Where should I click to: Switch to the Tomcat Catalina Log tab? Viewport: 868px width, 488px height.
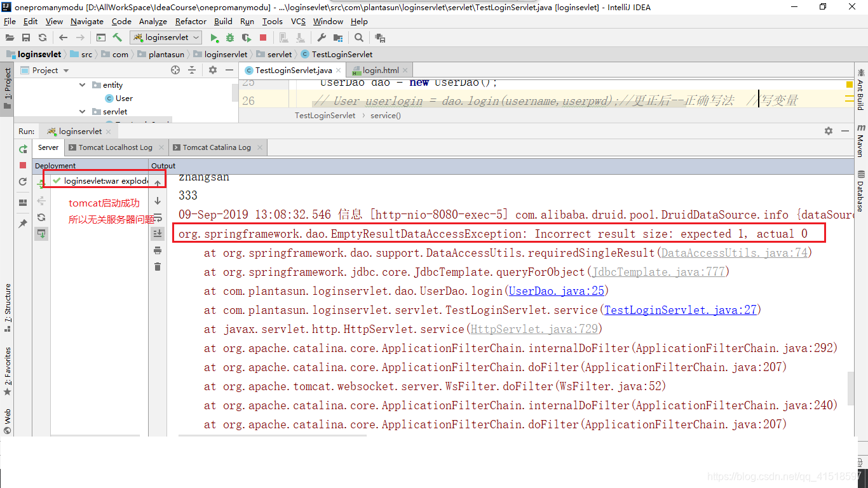(217, 147)
